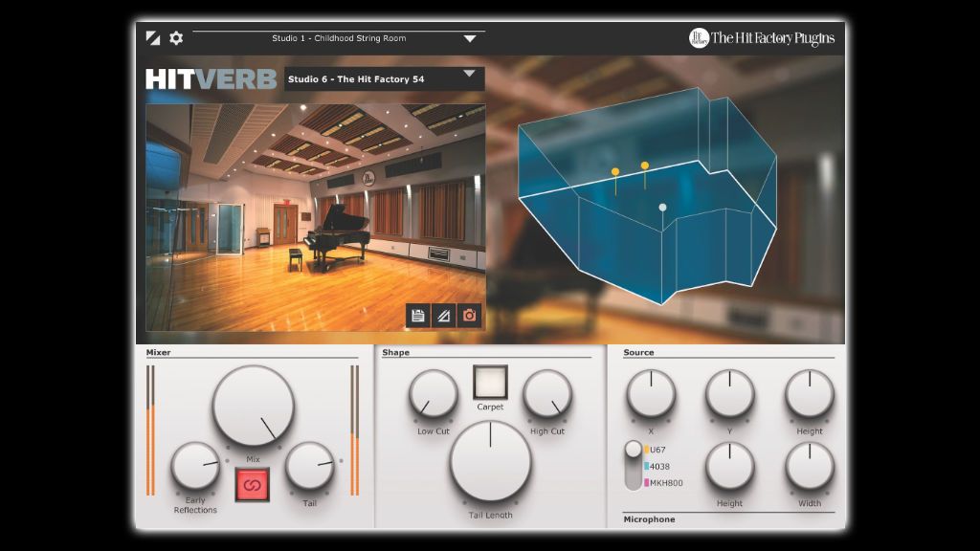Click the camera icon on the photo

pyautogui.click(x=469, y=316)
